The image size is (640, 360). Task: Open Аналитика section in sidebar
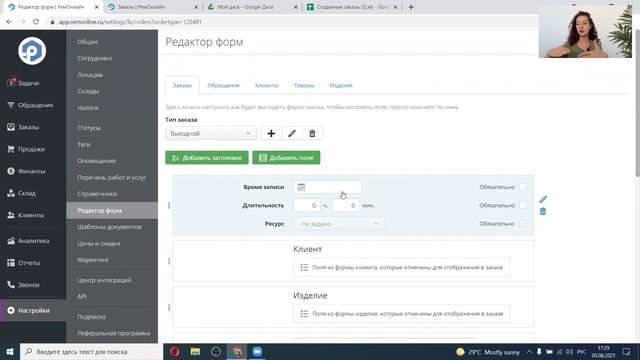tap(28, 241)
